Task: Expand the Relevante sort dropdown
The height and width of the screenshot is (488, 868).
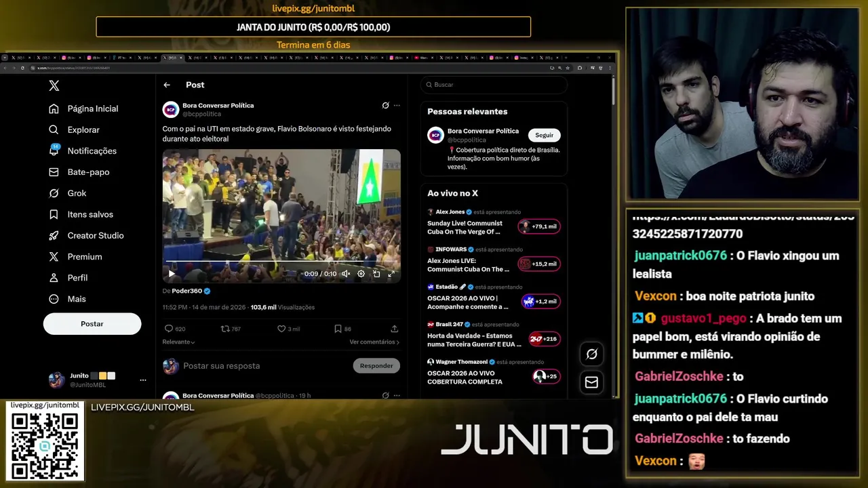Action: 179,342
